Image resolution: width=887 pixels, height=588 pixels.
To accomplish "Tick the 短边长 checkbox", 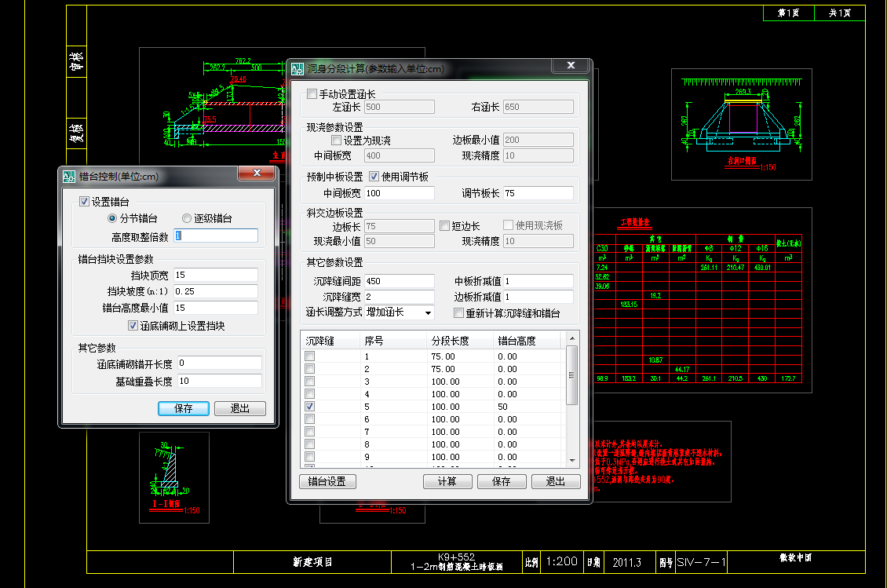I will pyautogui.click(x=444, y=226).
